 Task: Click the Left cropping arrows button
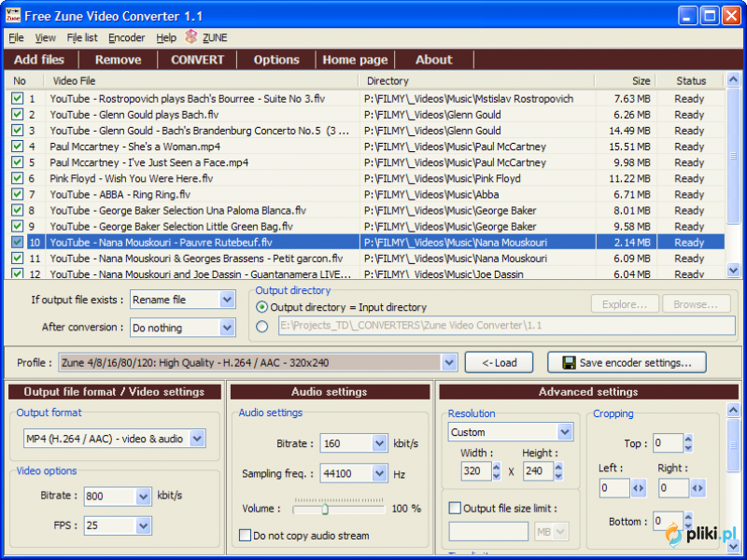pos(639,488)
